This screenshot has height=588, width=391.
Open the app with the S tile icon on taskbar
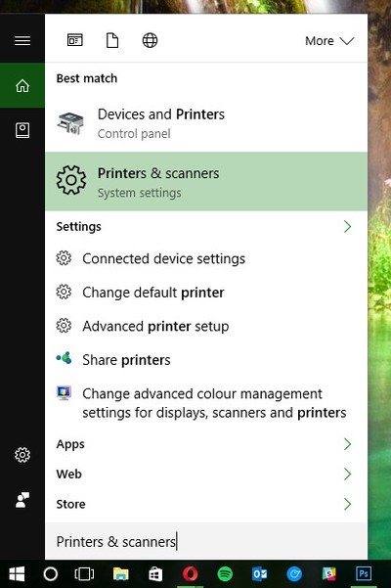tap(328, 573)
